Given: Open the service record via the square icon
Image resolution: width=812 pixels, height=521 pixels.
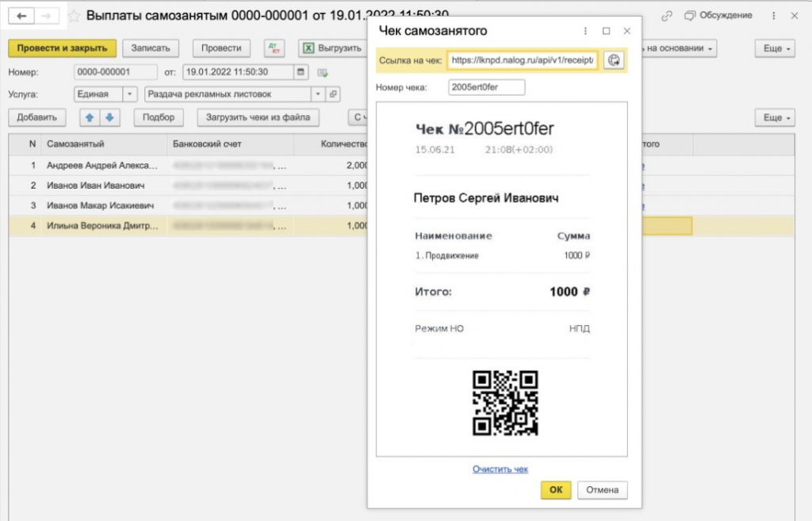Looking at the screenshot, I should coord(333,94).
